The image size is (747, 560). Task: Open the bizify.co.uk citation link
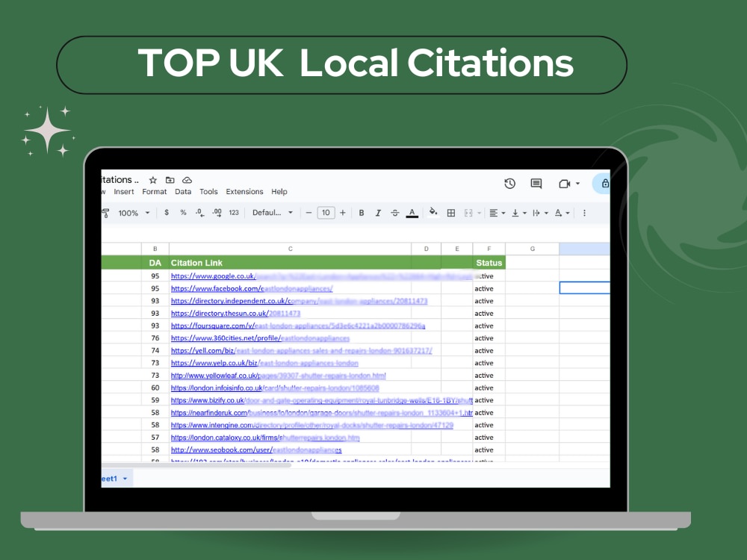tap(321, 400)
